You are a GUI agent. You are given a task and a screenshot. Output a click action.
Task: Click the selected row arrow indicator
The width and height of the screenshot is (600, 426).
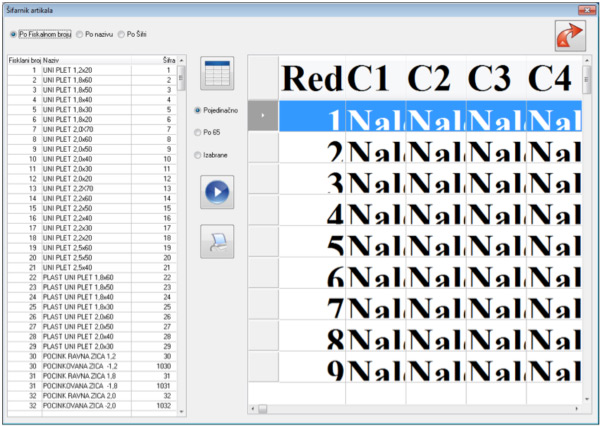(x=262, y=116)
